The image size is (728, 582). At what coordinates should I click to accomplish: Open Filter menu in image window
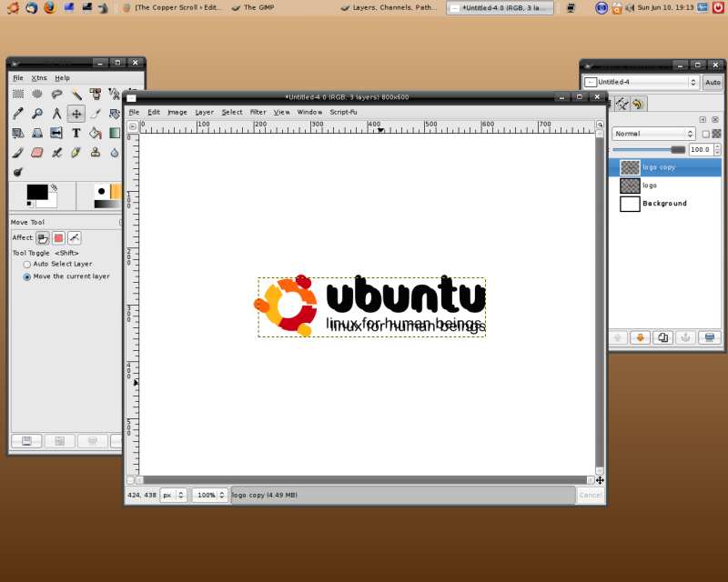coord(258,113)
